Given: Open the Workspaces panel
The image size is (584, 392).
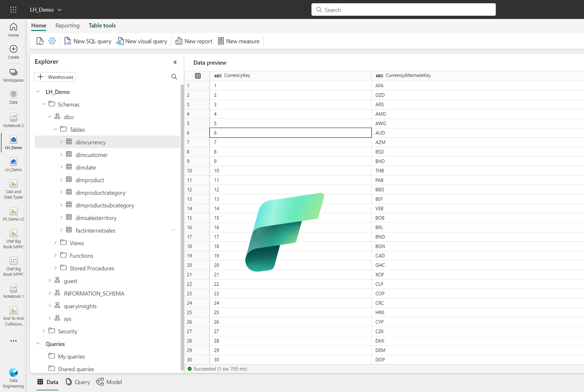Looking at the screenshot, I should pos(13,75).
